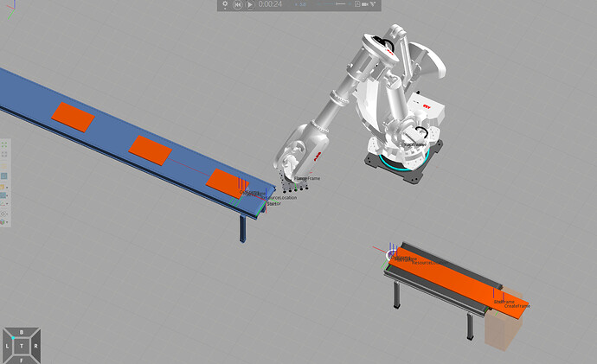This screenshot has height=364, width=597.
Task: Reset the simulation to start
Action: (x=238, y=4)
